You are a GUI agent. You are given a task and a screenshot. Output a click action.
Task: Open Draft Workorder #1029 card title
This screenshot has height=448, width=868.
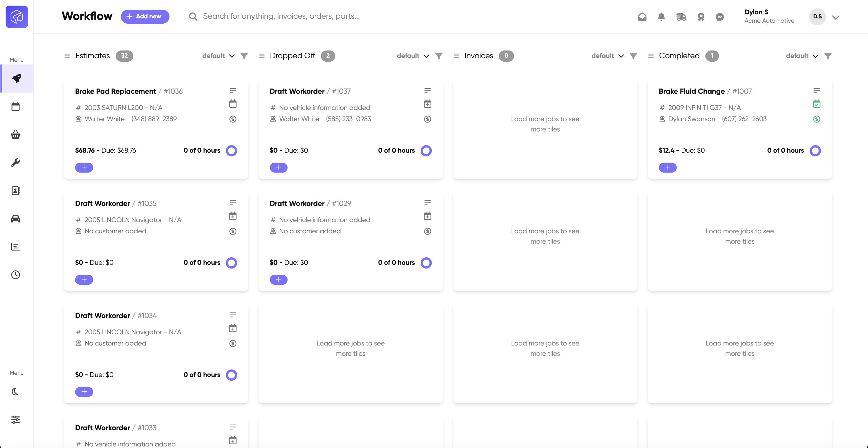[310, 203]
